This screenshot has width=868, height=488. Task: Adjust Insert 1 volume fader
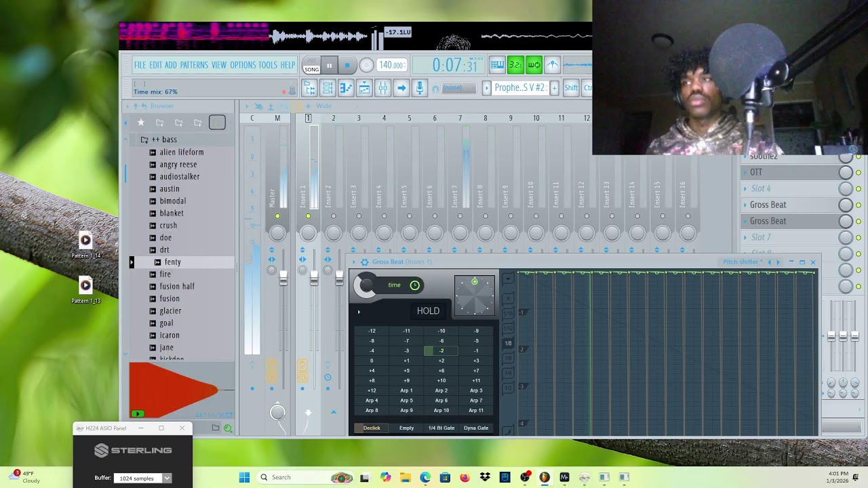(x=314, y=278)
